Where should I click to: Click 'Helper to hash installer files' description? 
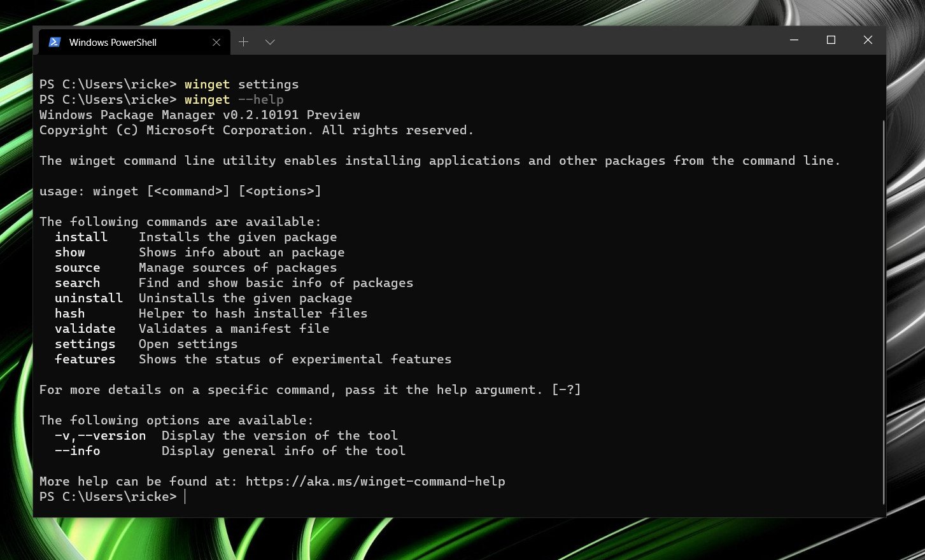[x=253, y=313]
